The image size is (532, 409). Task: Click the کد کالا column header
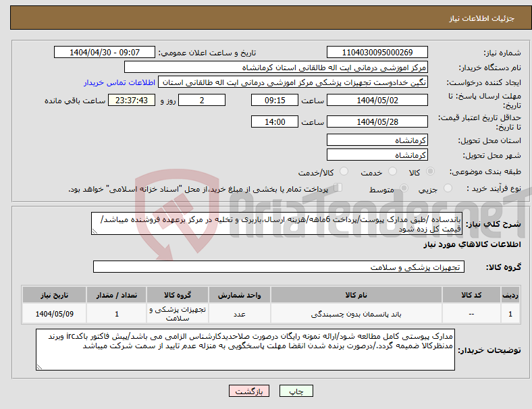pos(471,295)
